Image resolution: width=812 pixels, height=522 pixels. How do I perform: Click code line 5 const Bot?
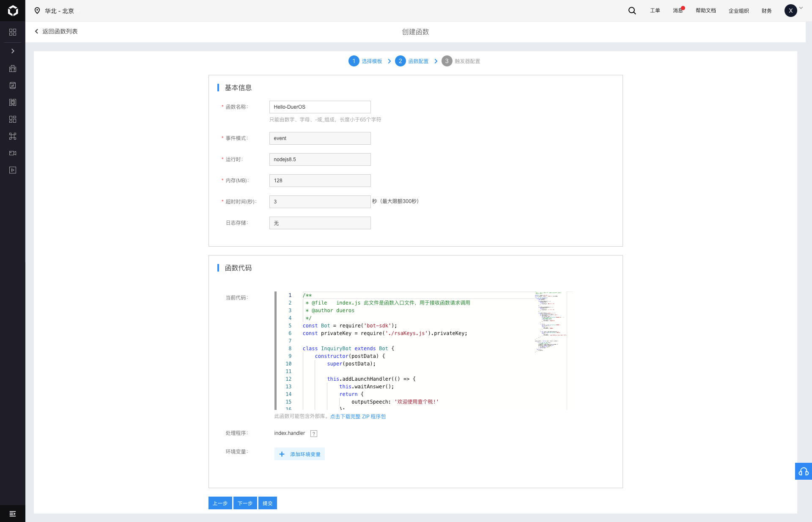coord(350,326)
